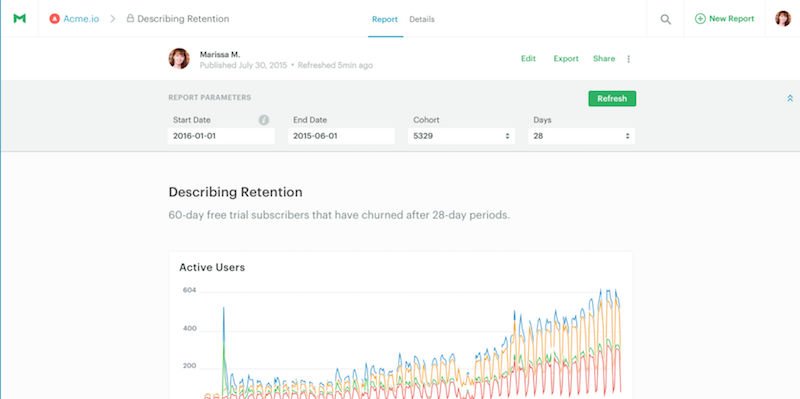Click the plus icon for New Report
The image size is (800, 399).
pyautogui.click(x=701, y=19)
